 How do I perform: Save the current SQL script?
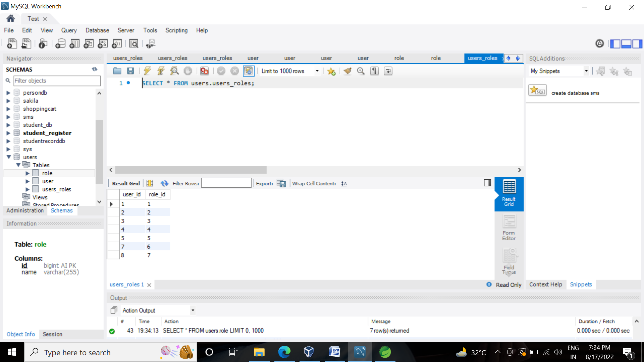pos(130,71)
